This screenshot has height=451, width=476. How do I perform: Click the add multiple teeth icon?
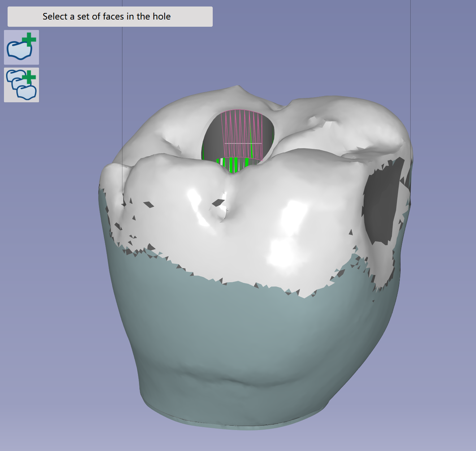[21, 85]
